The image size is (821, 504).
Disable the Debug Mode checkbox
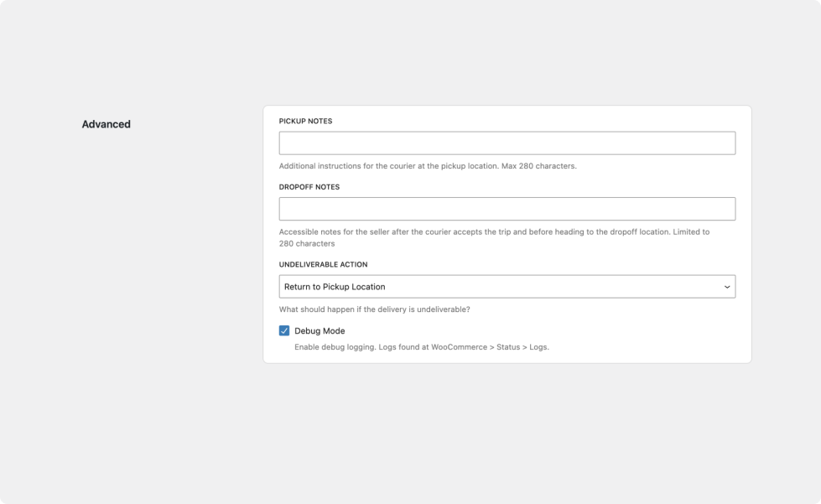[x=284, y=330]
